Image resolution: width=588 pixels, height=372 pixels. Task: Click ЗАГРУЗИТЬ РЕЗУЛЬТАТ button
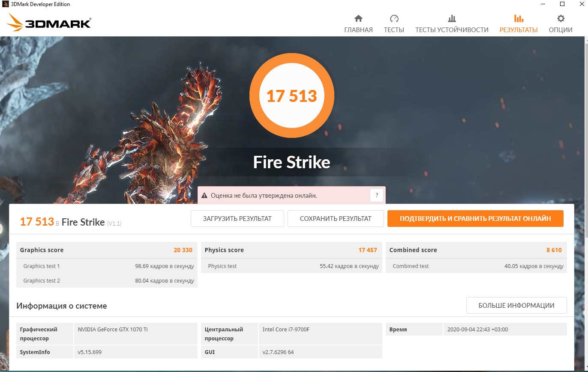237,218
